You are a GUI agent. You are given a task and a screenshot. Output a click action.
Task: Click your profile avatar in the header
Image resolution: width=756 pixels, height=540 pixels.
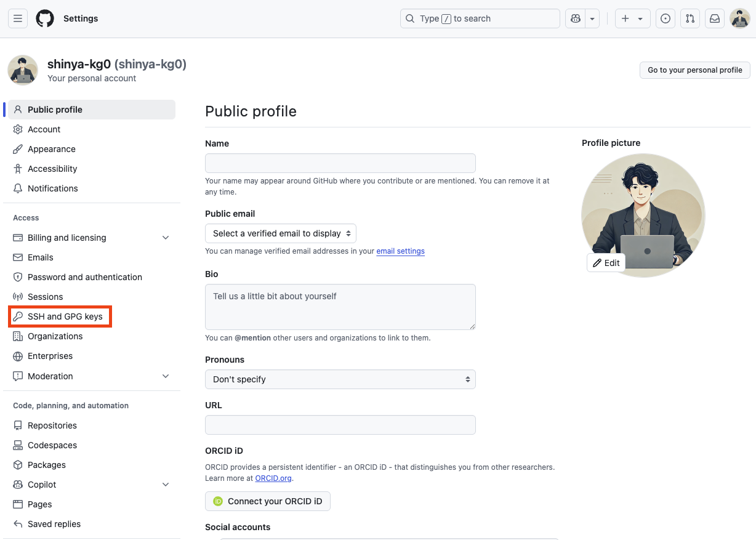tap(739, 18)
